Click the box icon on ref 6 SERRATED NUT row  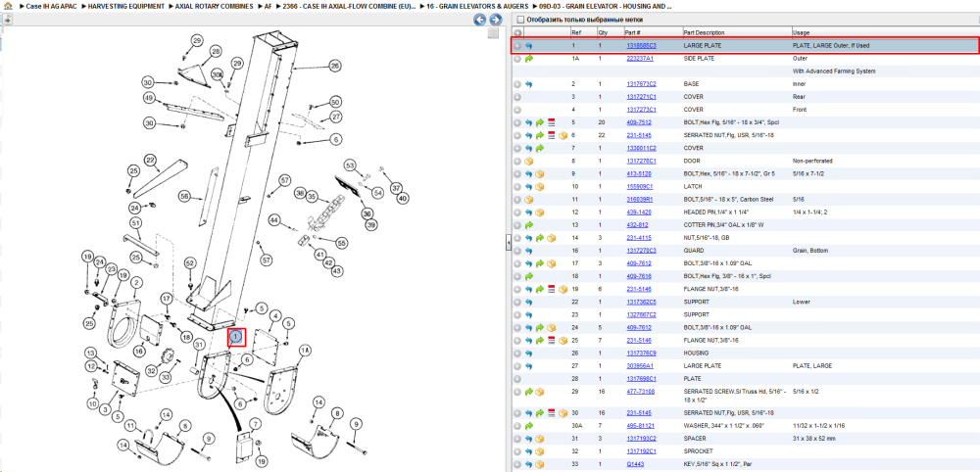coord(563,135)
